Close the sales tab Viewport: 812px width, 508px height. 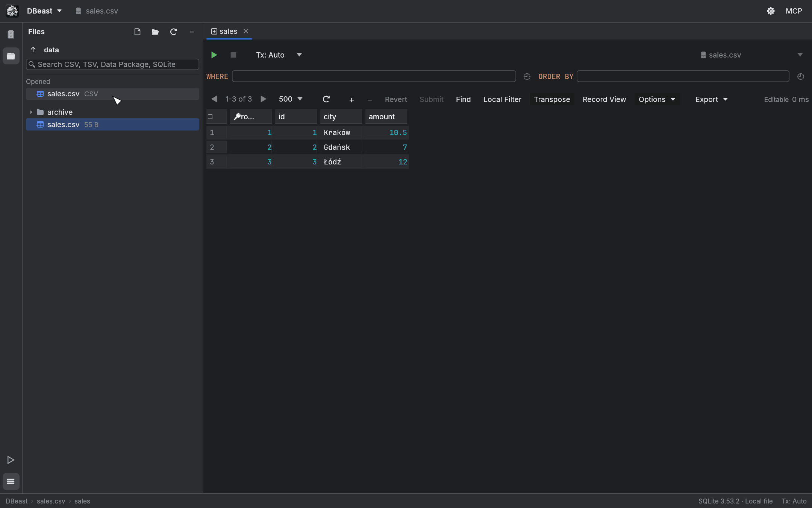(246, 31)
